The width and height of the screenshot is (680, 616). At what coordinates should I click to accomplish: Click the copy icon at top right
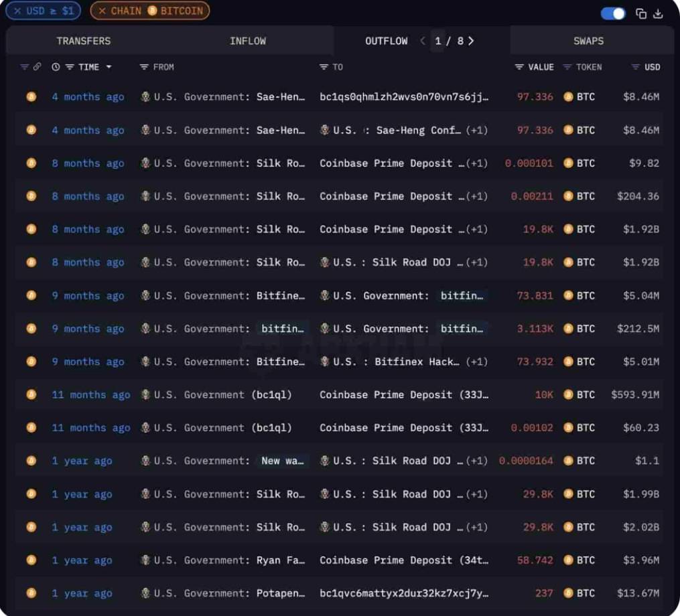(x=641, y=13)
